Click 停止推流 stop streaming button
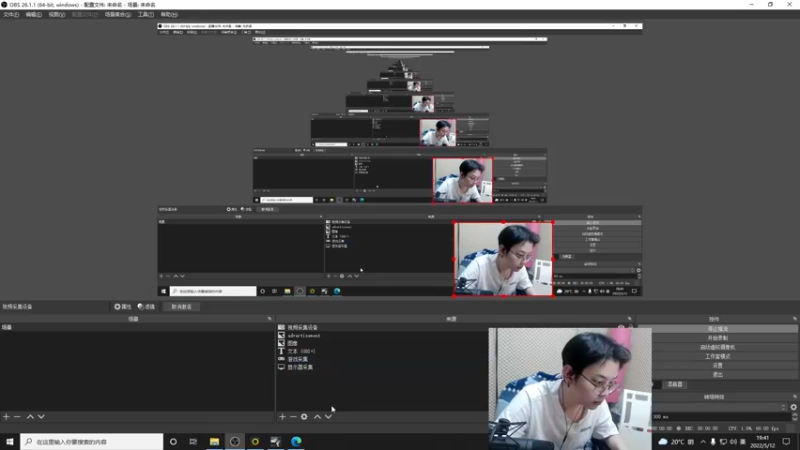This screenshot has height=450, width=800. tap(718, 329)
